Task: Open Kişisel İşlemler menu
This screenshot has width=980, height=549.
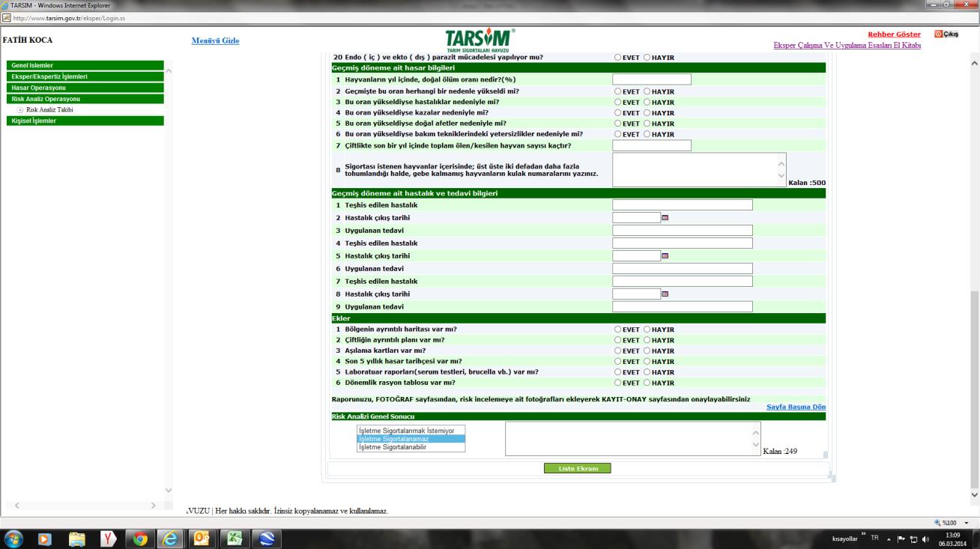Action: [x=85, y=121]
